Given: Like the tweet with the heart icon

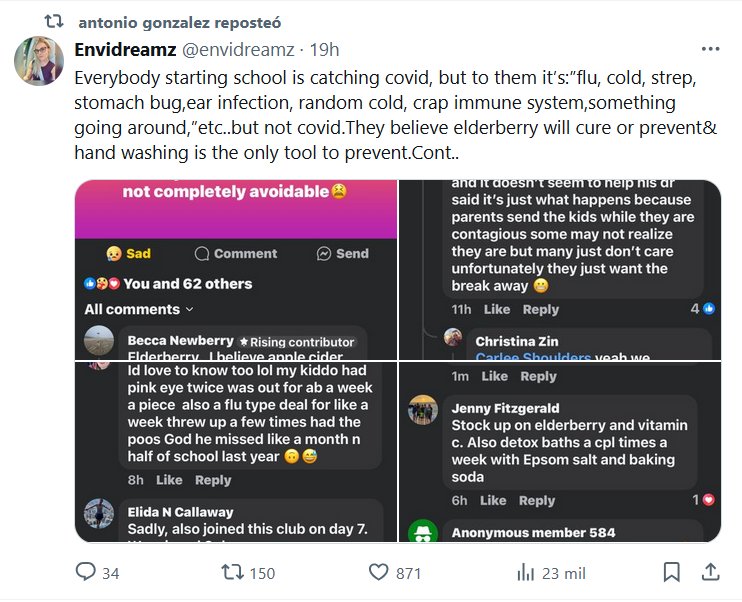Looking at the screenshot, I should click(378, 572).
